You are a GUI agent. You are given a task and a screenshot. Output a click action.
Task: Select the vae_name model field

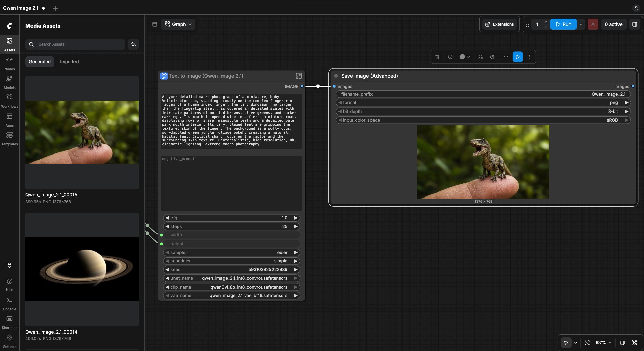tap(231, 296)
